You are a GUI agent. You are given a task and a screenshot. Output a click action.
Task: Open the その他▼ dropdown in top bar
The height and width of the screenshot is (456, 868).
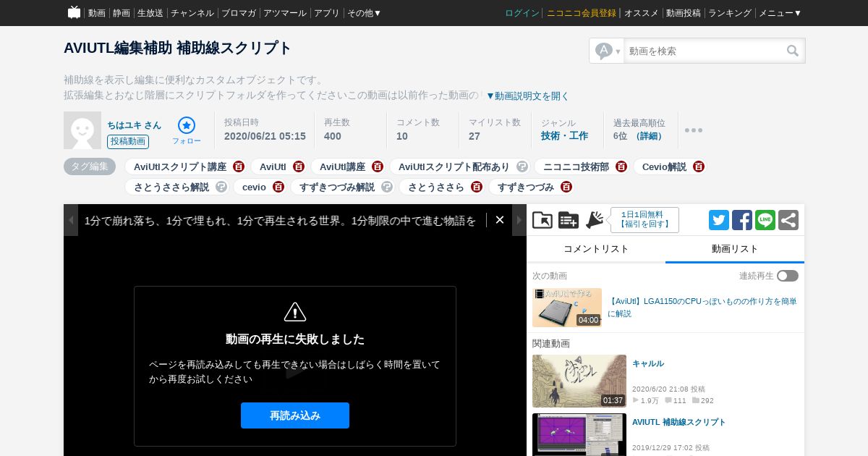pos(364,13)
